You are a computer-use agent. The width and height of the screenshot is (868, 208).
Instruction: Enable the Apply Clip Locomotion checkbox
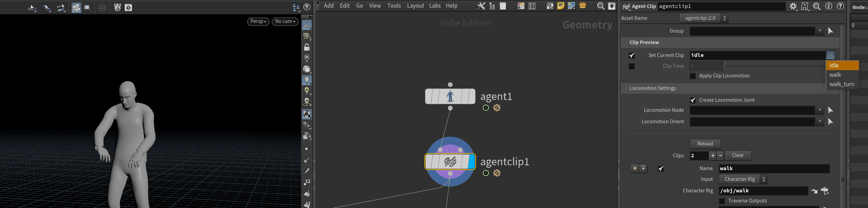pos(693,76)
